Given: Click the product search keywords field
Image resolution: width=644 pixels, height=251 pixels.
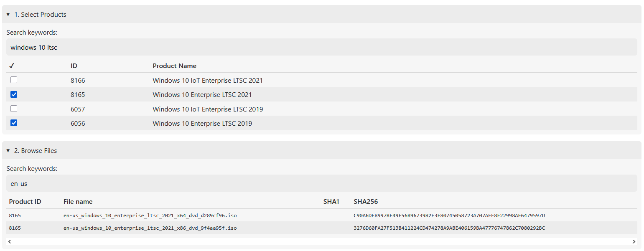Looking at the screenshot, I should point(321,47).
